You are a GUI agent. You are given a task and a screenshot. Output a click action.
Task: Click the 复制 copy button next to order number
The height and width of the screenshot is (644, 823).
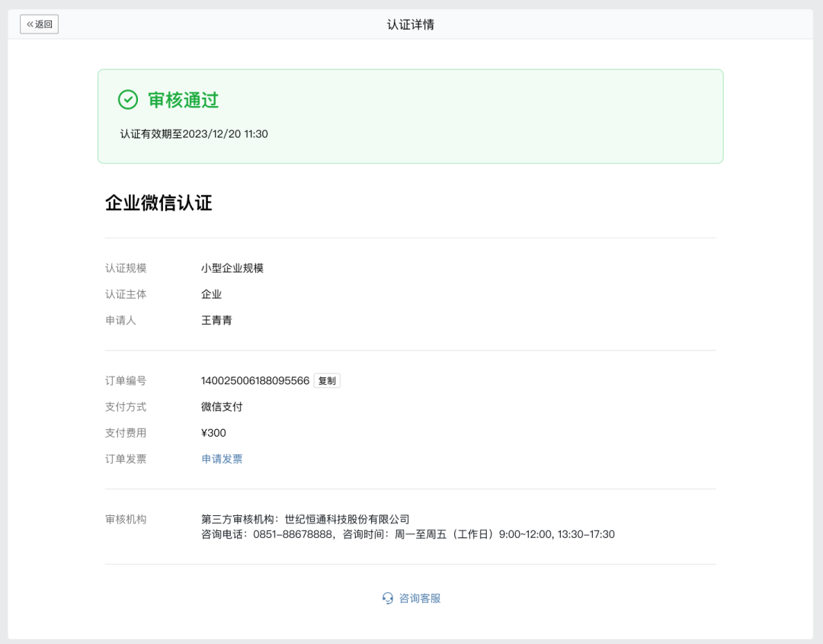pos(326,380)
